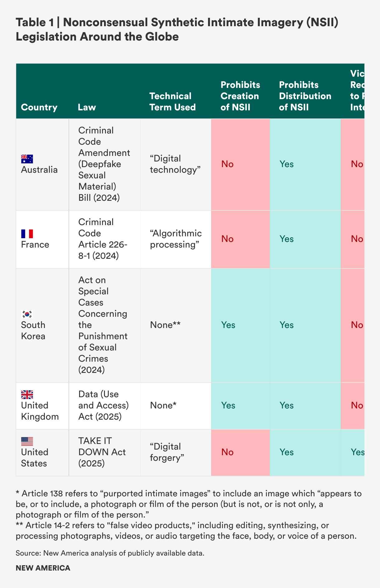Select the Prohibits Distribution of NSII header
Viewport: 380px width, 588px height.
pos(305,96)
